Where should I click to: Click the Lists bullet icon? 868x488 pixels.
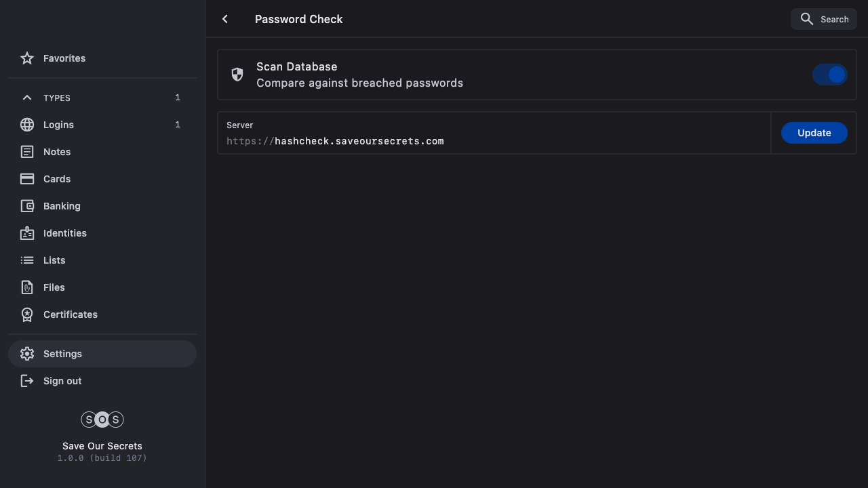pos(27,260)
